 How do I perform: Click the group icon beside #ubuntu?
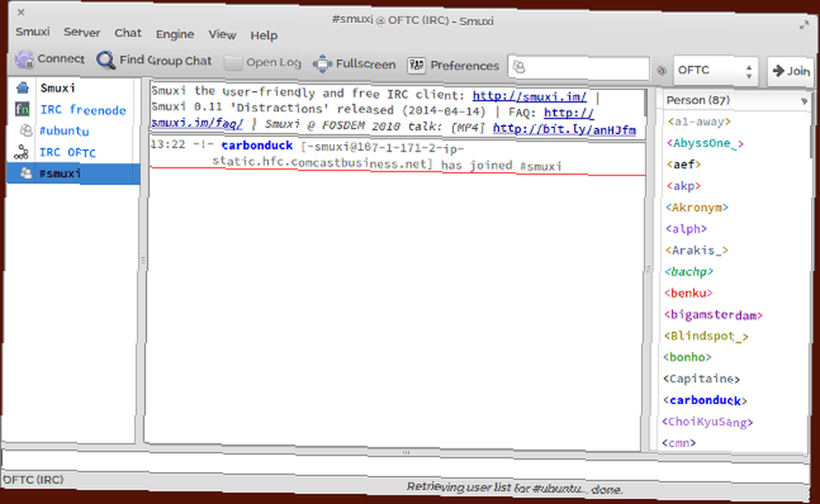coord(25,130)
